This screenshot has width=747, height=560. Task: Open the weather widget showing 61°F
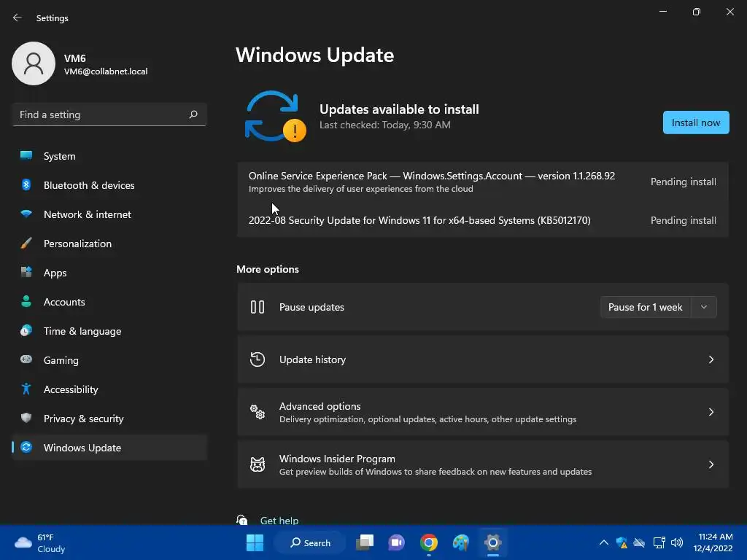click(x=40, y=542)
